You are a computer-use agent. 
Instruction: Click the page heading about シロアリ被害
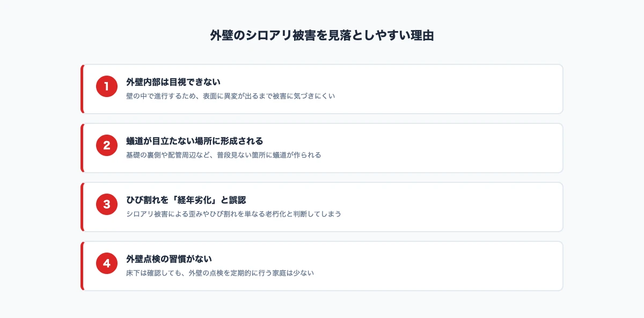coord(322,36)
